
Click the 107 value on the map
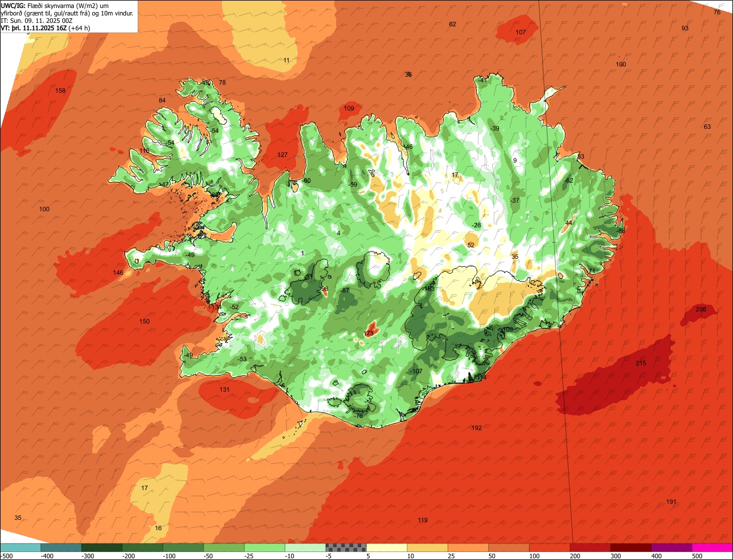coord(521,32)
